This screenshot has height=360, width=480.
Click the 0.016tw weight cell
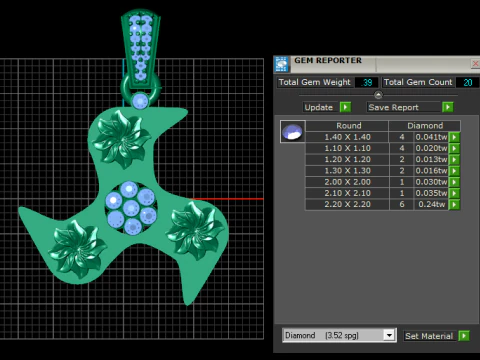[431, 171]
